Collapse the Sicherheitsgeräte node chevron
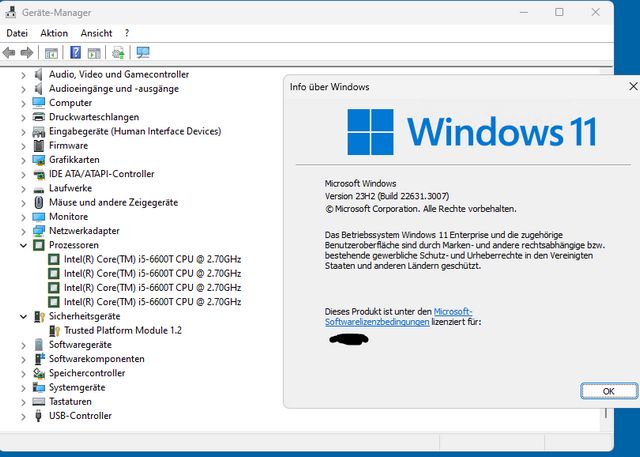 pos(23,316)
